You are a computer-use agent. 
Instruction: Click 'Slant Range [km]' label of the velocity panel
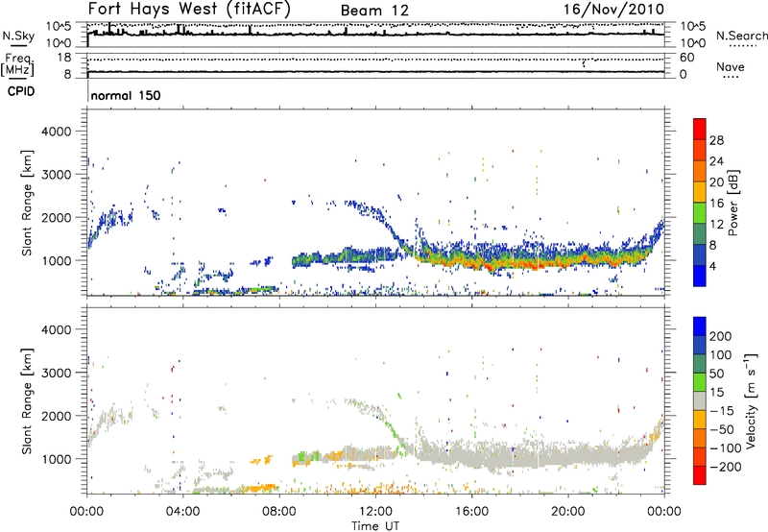[27, 400]
